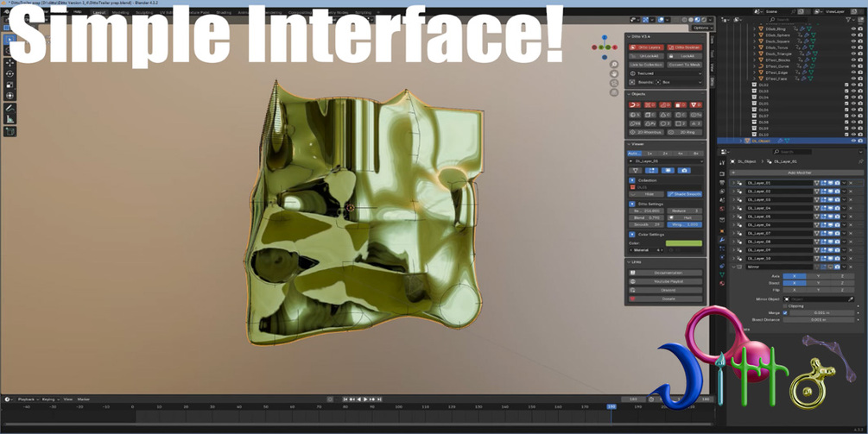The image size is (868, 434).
Task: Click the pan view hand icon
Action: [x=614, y=73]
